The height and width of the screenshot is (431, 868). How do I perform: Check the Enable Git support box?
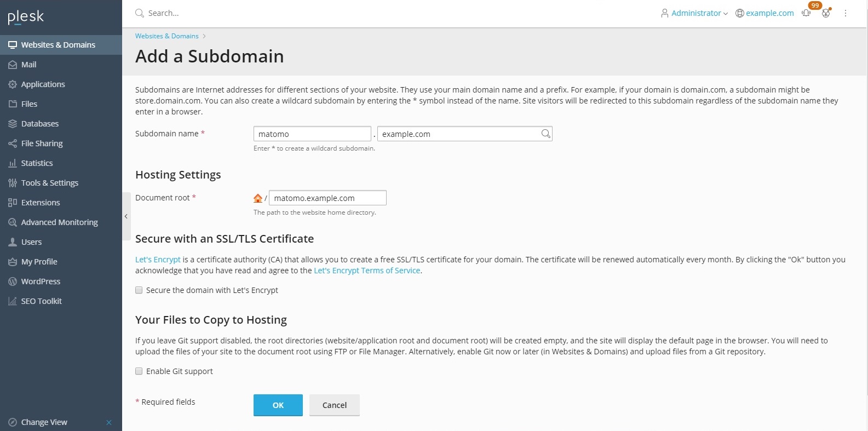[139, 371]
